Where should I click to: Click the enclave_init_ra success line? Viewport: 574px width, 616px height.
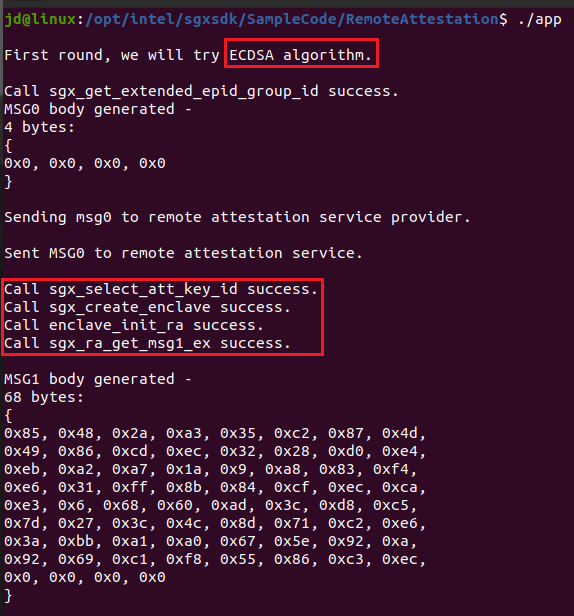[x=134, y=326]
